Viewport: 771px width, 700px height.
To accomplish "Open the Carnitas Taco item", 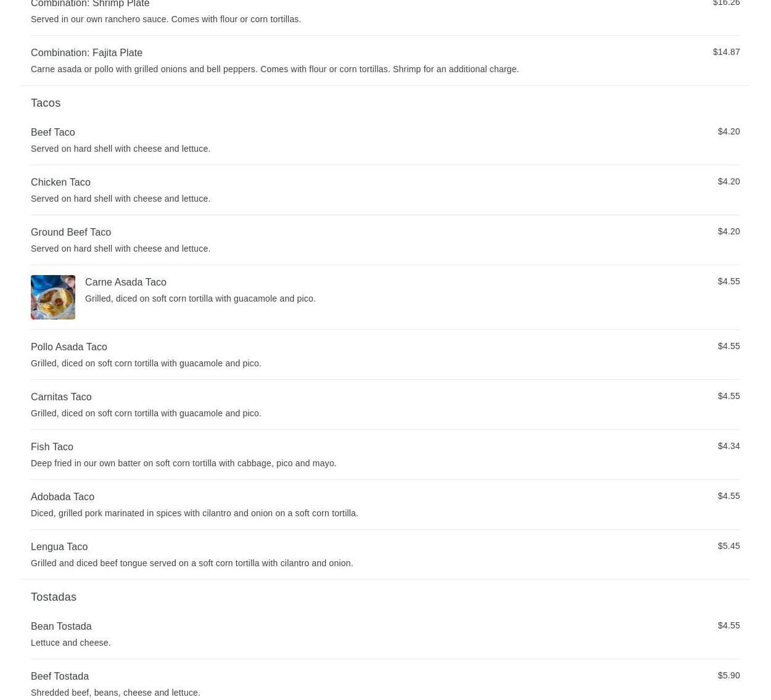I will coord(385,405).
